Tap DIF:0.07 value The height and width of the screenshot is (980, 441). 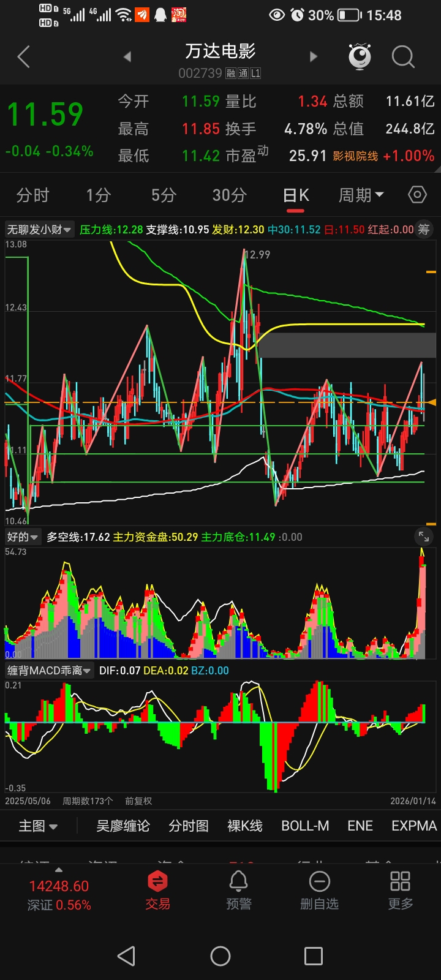coord(120,671)
